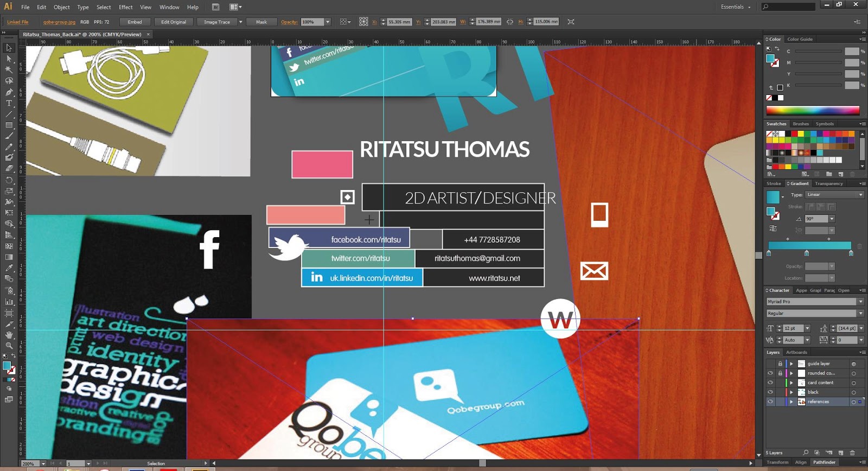868x471 pixels.
Task: Click the qobe-group.jpg linked file link
Action: tap(59, 22)
